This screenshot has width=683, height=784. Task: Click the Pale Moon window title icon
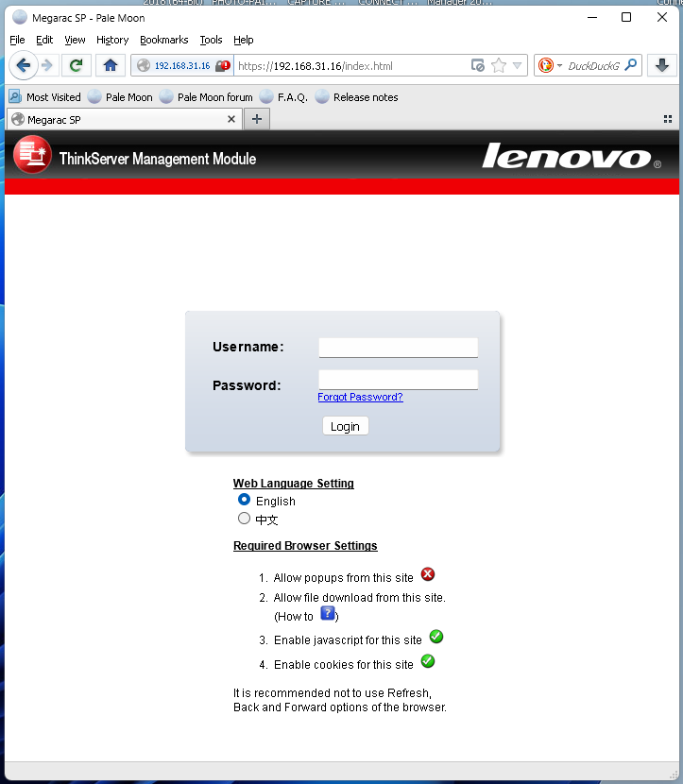click(x=20, y=18)
